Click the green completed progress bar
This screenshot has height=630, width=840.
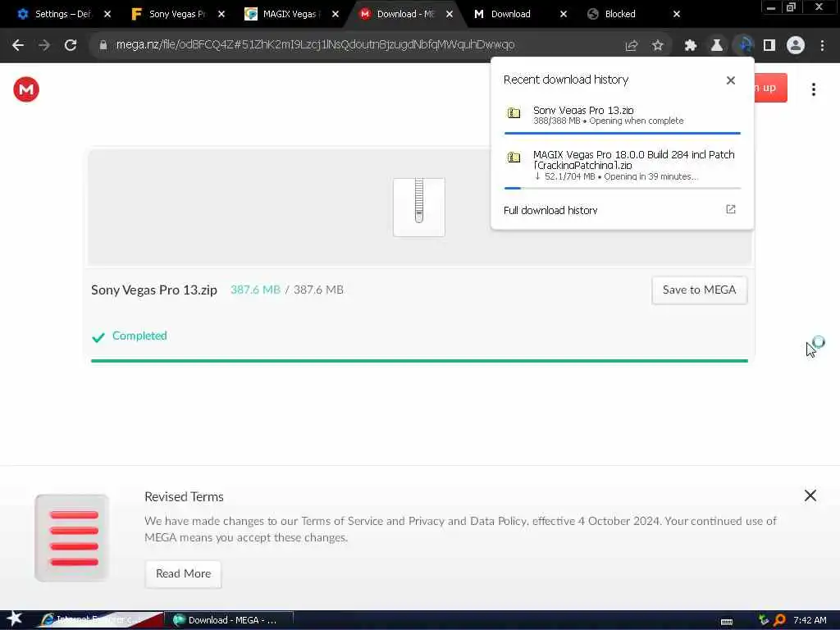(x=419, y=361)
